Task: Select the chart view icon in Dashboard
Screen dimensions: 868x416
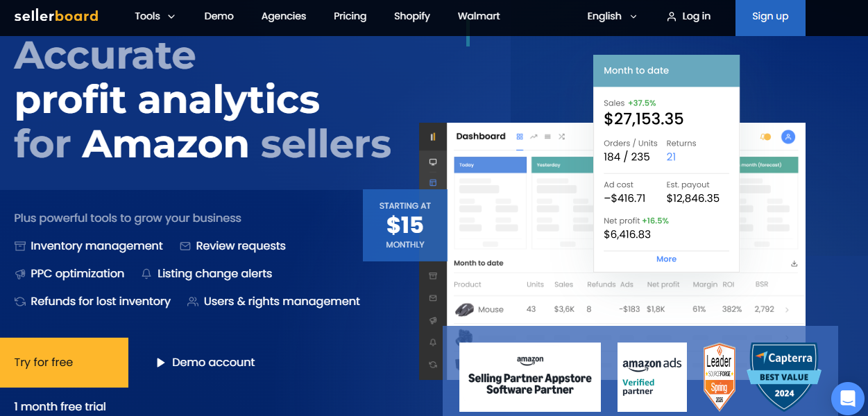Action: (534, 137)
